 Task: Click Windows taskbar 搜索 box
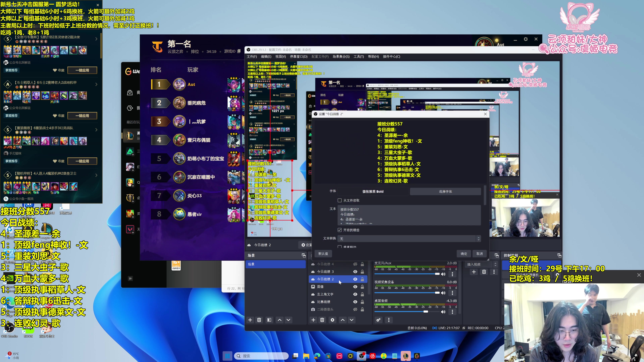pyautogui.click(x=261, y=356)
